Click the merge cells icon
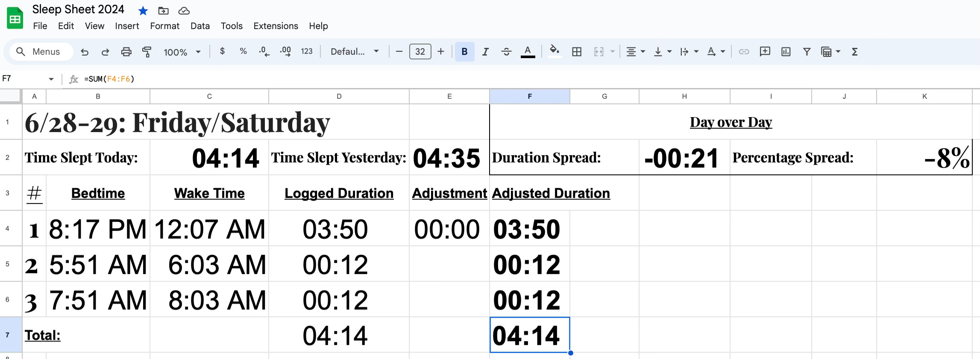 [x=599, y=52]
